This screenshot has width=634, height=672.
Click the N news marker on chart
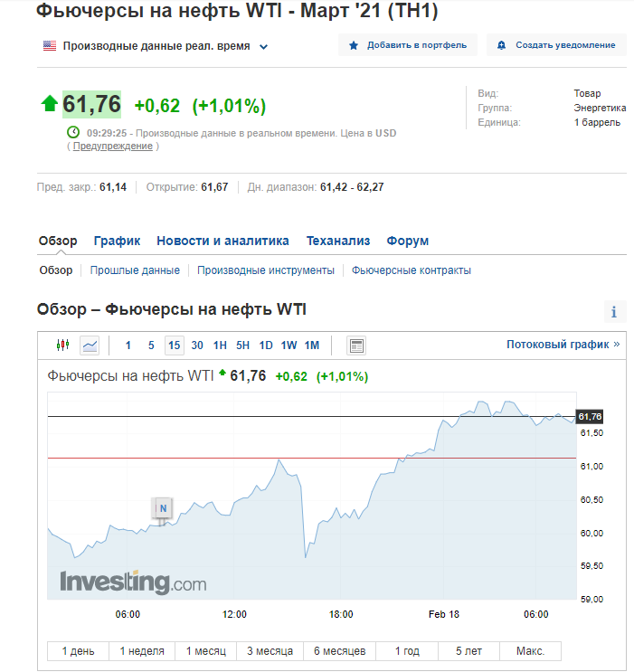pyautogui.click(x=163, y=508)
